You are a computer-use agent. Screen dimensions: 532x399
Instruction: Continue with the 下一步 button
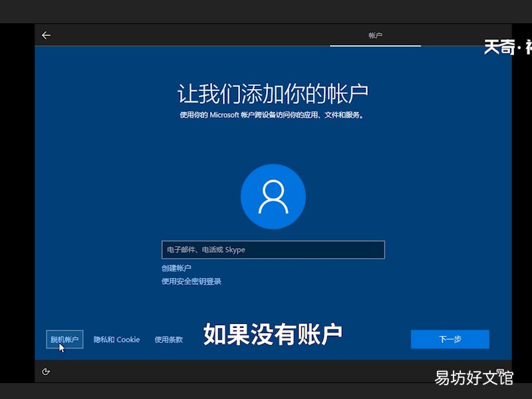click(x=450, y=339)
